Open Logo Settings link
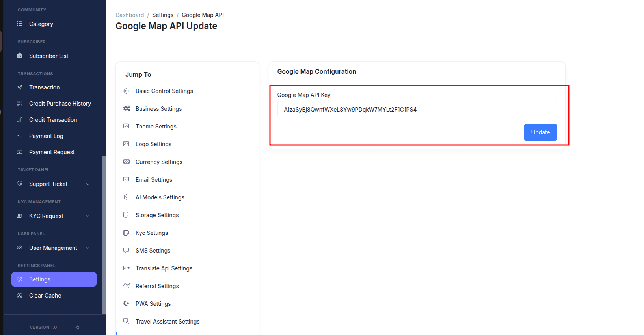Screen dimensions: 644x335 (153, 144)
